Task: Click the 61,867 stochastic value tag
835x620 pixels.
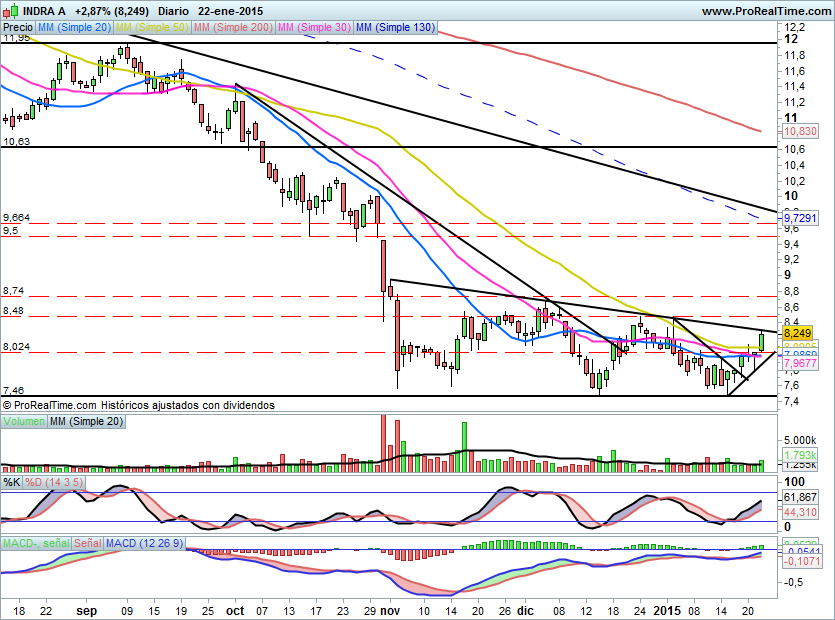Action: (x=799, y=497)
